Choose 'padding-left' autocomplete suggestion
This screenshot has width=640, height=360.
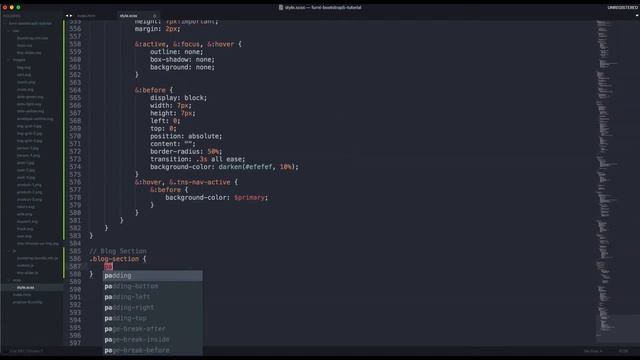coord(152,297)
